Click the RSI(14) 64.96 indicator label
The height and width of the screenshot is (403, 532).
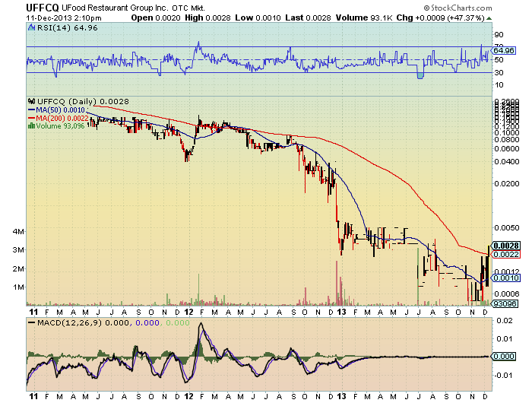[67, 28]
